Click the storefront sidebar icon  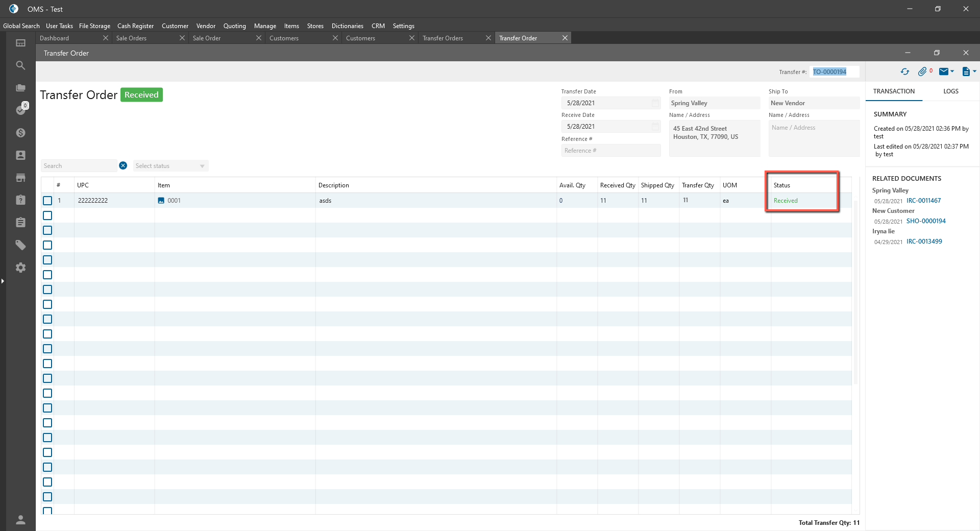20,178
